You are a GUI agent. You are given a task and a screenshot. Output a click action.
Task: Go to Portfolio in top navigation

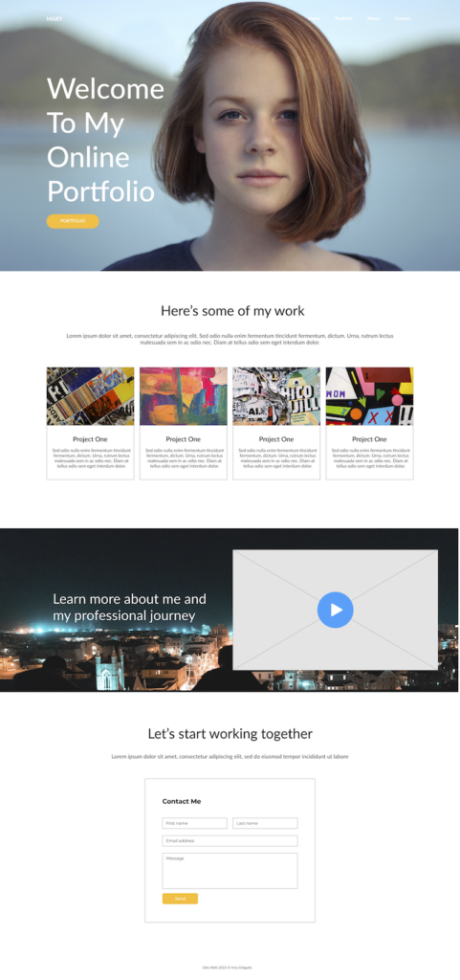point(343,19)
